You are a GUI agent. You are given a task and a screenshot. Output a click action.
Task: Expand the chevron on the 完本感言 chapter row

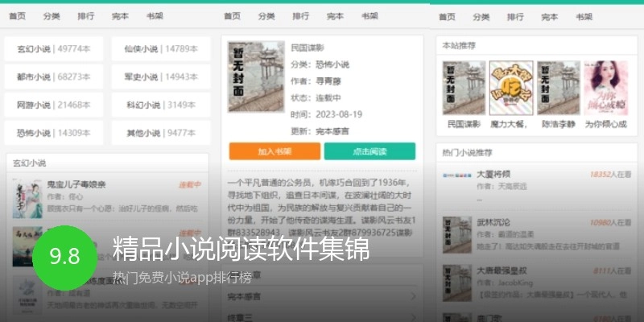pos(413,296)
